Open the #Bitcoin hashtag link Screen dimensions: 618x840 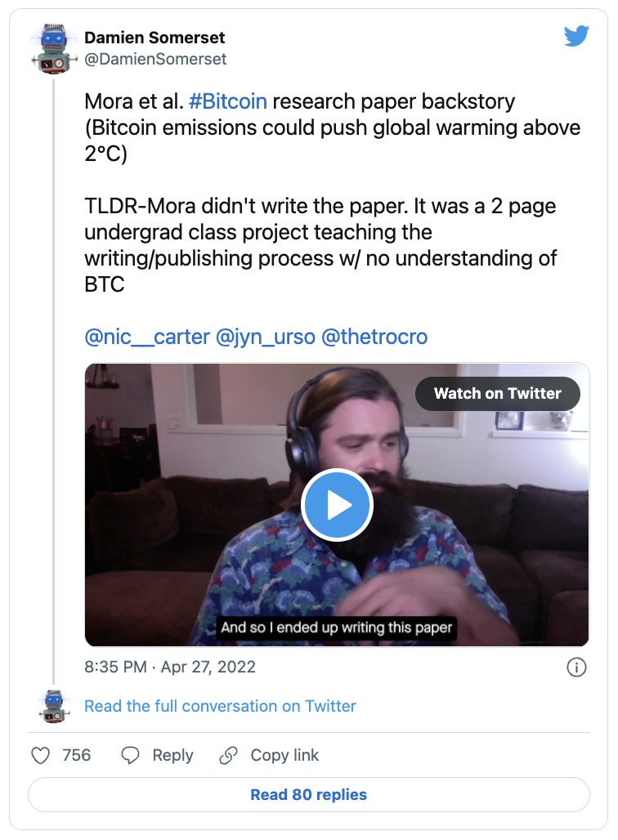(227, 102)
